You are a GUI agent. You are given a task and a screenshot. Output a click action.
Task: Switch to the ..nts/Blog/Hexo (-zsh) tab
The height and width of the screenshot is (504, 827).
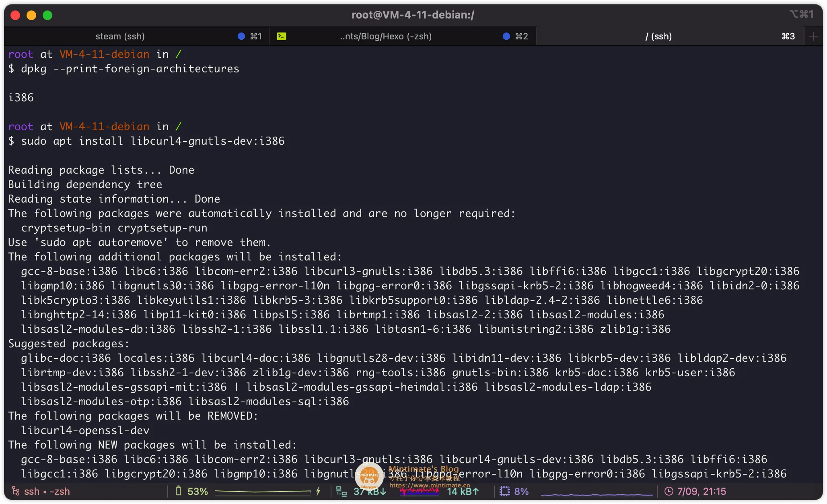click(403, 36)
